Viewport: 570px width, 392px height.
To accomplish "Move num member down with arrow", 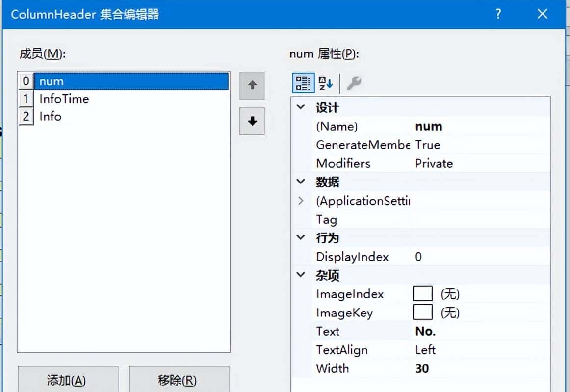I will pyautogui.click(x=252, y=121).
